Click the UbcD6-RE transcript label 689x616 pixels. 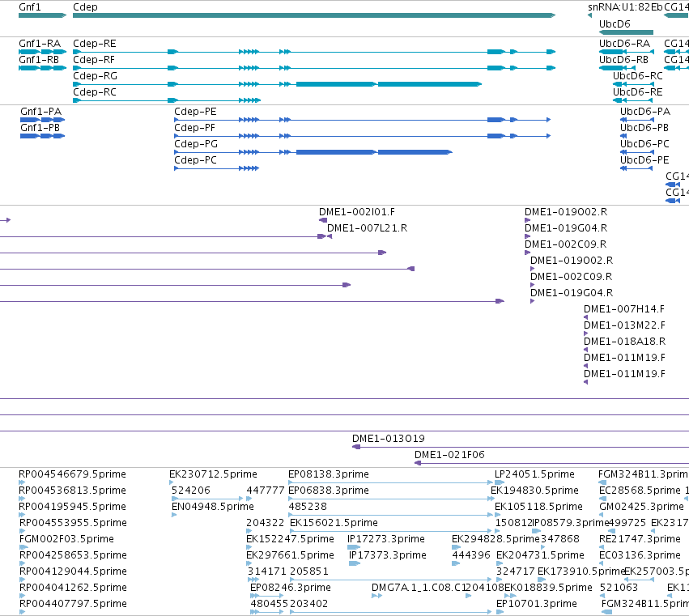638,92
